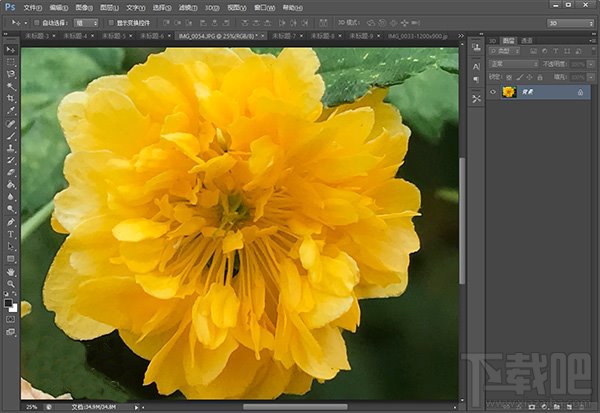
Task: Select the Lasso tool
Action: click(x=10, y=74)
